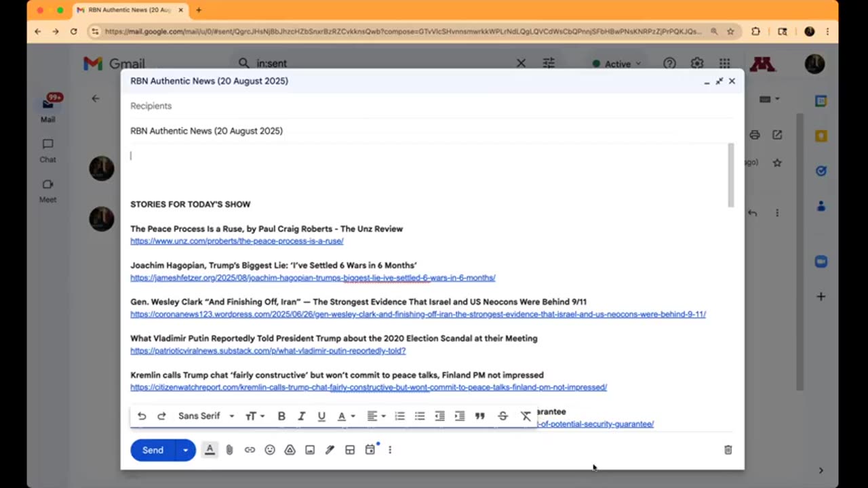
Task: Reload the page in Chrome
Action: 73,31
